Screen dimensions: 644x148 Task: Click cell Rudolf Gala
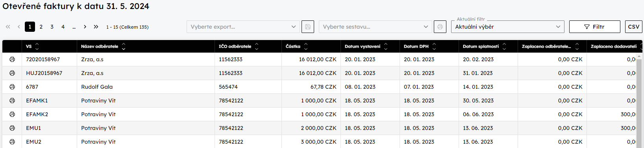[97, 87]
